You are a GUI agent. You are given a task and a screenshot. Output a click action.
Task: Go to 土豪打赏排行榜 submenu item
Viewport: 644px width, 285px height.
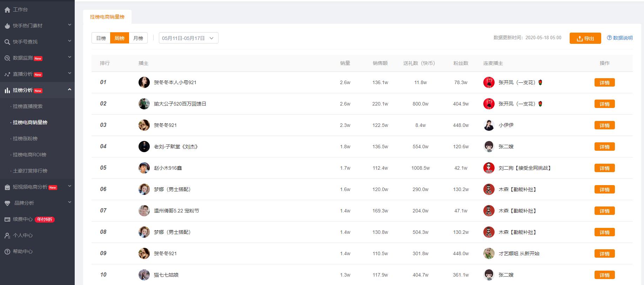(30, 171)
